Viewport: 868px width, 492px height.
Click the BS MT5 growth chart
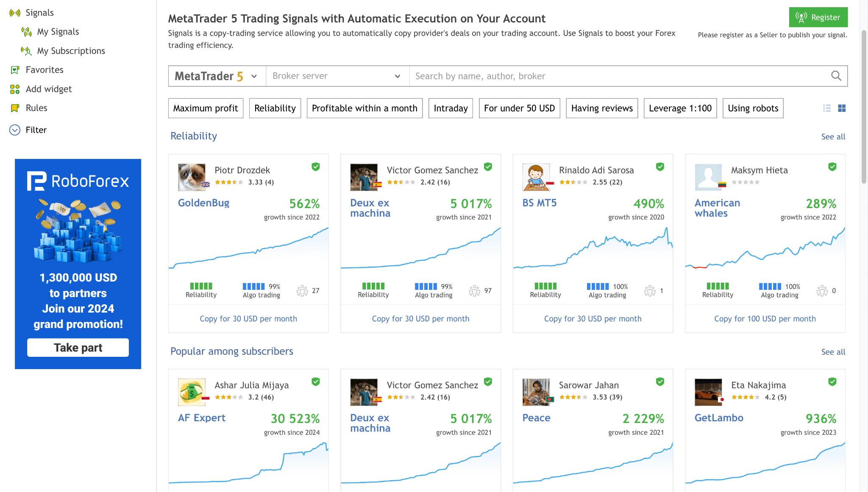593,248
